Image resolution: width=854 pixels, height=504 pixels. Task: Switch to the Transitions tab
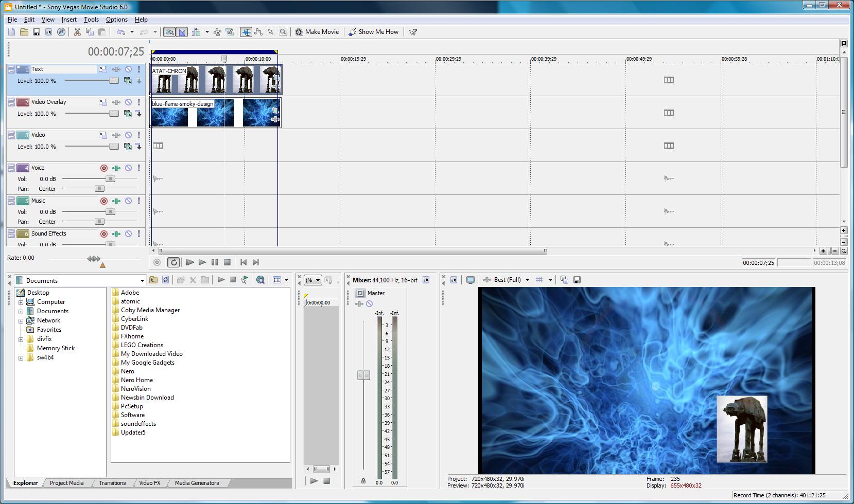(x=112, y=483)
